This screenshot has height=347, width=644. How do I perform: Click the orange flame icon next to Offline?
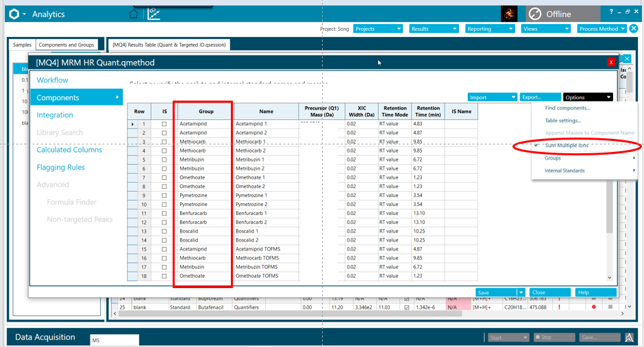pos(509,14)
